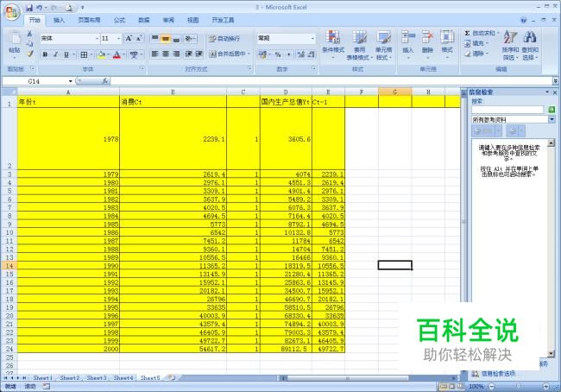Image resolution: width=561 pixels, height=392 pixels.
Task: Apply red font color A
Action: coord(117,54)
